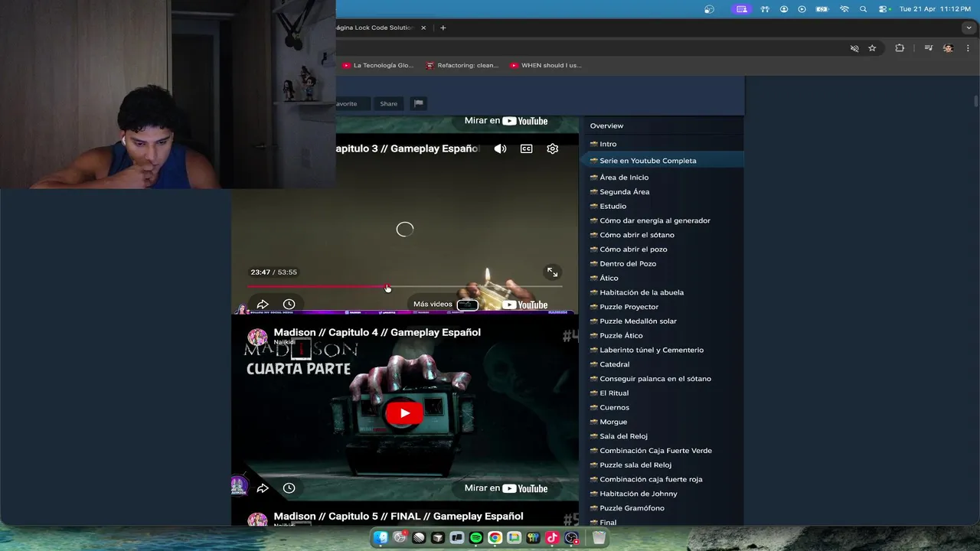The width and height of the screenshot is (980, 551).
Task: Open Spotify from the dock
Action: click(475, 538)
